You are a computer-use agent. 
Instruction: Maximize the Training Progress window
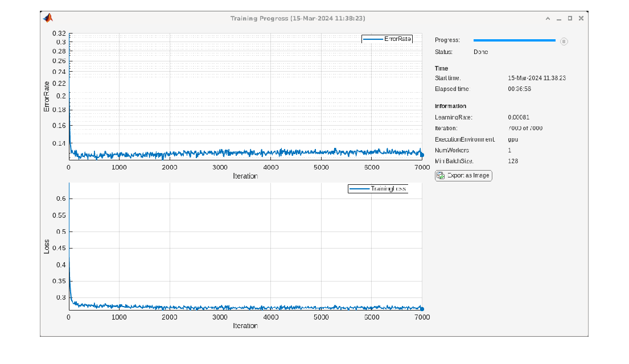click(570, 18)
